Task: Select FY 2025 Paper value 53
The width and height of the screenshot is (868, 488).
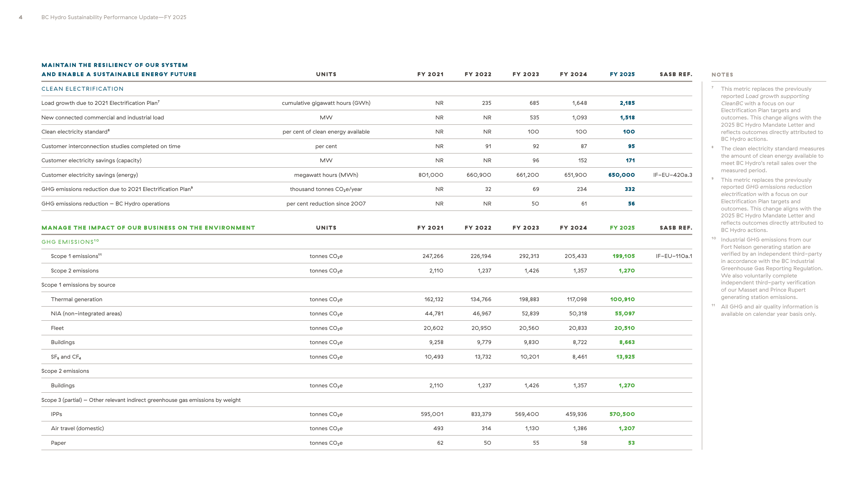Action: click(631, 443)
